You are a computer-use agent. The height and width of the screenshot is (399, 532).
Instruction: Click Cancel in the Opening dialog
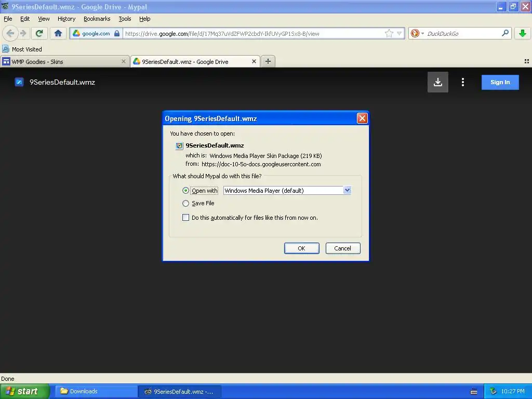tap(343, 248)
